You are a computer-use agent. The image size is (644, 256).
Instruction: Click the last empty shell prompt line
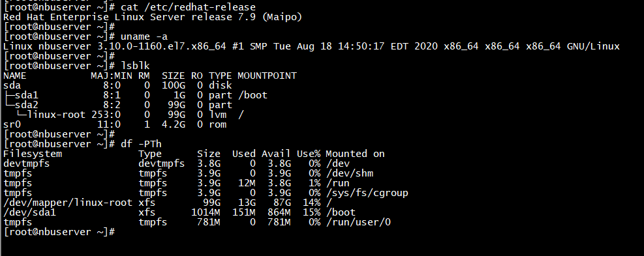tap(59, 232)
